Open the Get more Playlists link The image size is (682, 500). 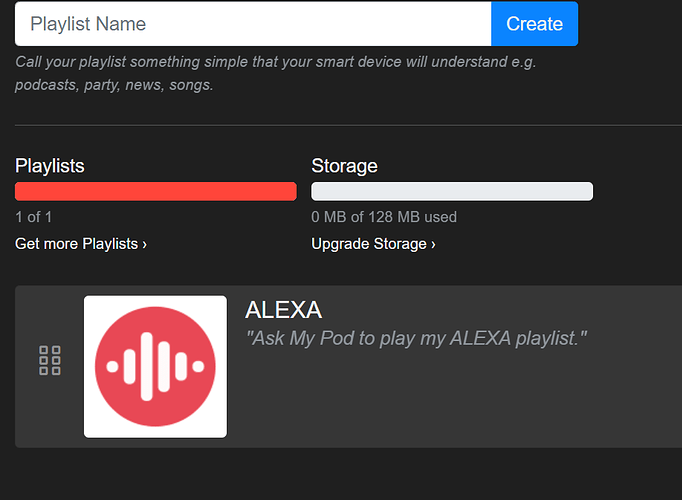pyautogui.click(x=81, y=244)
